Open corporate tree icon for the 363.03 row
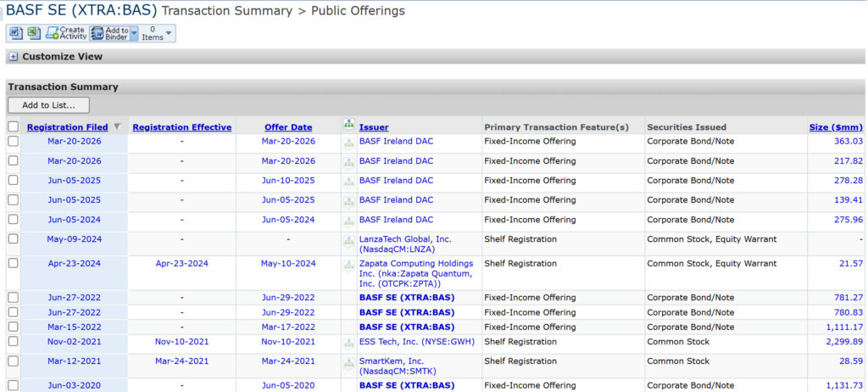Image resolution: width=868 pixels, height=392 pixels. click(x=348, y=143)
